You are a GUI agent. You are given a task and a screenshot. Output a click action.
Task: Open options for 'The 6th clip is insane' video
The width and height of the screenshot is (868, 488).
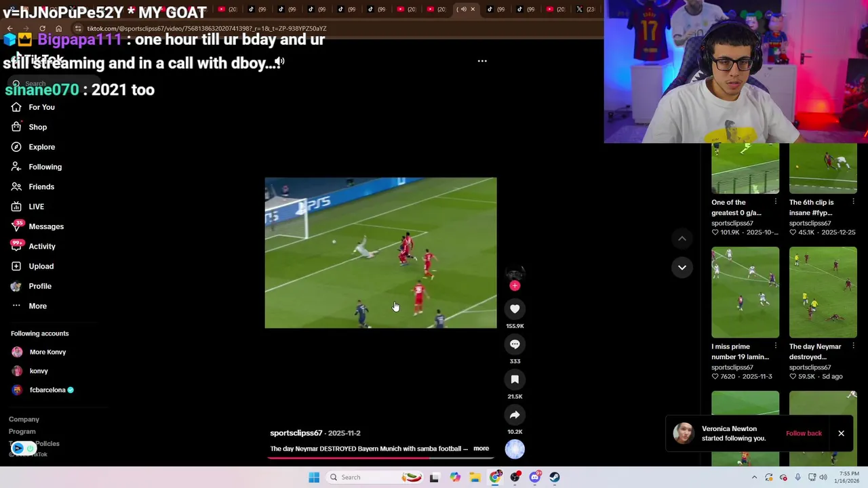(853, 202)
